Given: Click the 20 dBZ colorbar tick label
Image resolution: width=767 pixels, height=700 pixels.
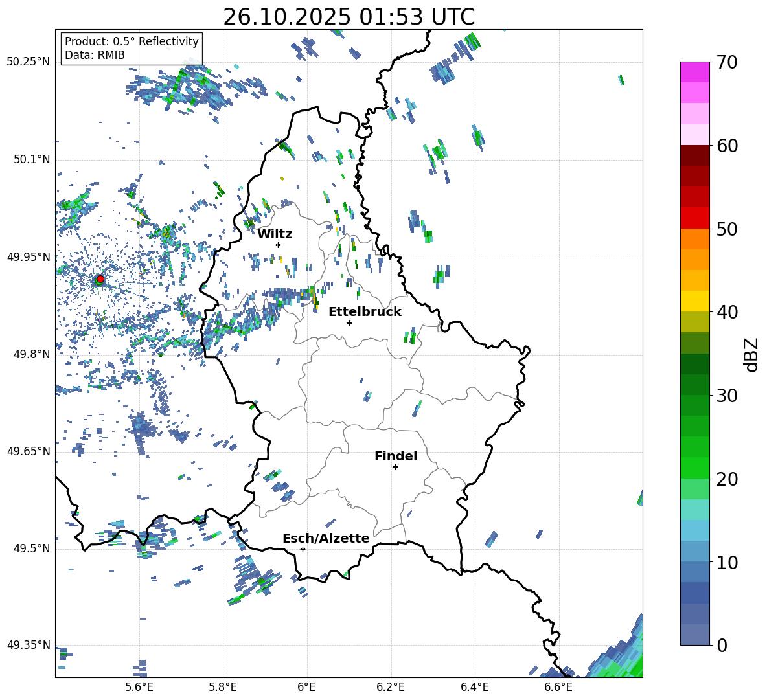Looking at the screenshot, I should [x=727, y=479].
